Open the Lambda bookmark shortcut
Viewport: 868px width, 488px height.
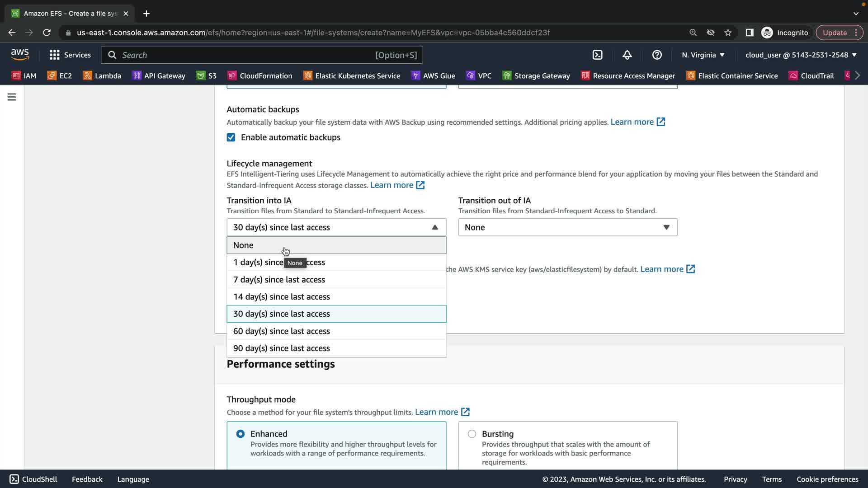click(102, 76)
